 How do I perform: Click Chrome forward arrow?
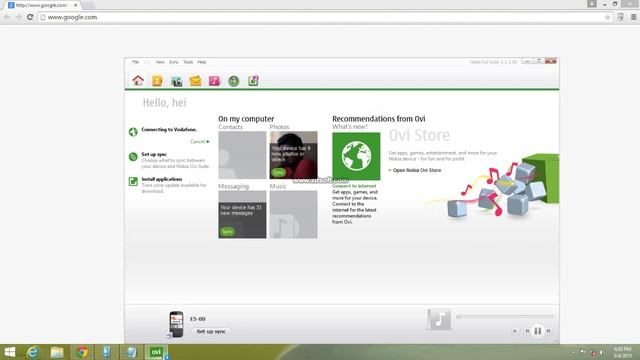pos(18,17)
